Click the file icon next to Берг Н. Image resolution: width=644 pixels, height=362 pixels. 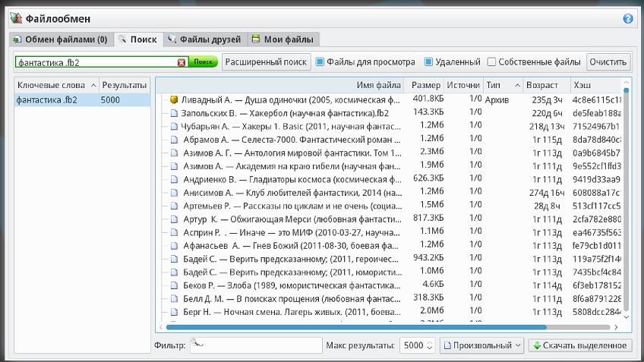click(174, 311)
